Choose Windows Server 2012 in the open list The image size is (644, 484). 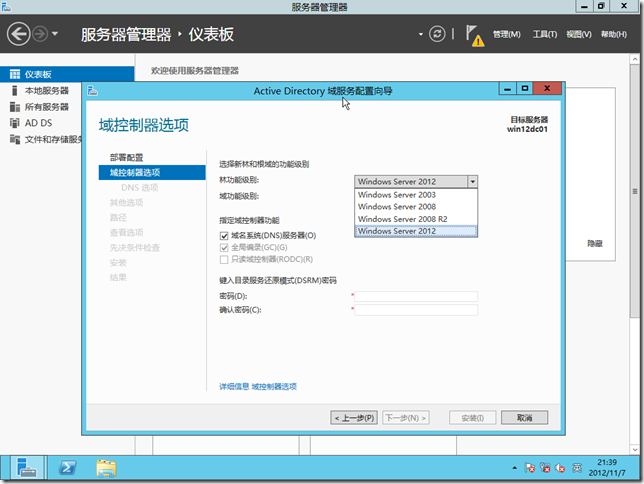tap(416, 231)
